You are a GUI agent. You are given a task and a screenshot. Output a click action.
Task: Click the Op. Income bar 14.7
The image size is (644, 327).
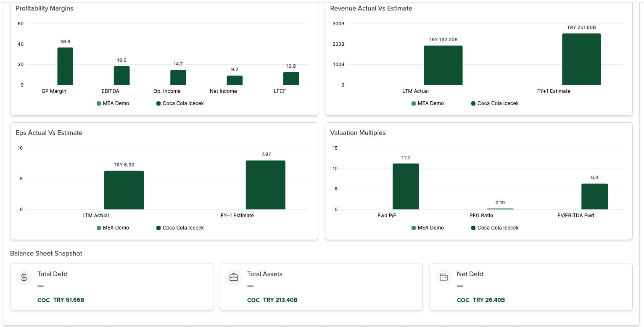tap(178, 77)
